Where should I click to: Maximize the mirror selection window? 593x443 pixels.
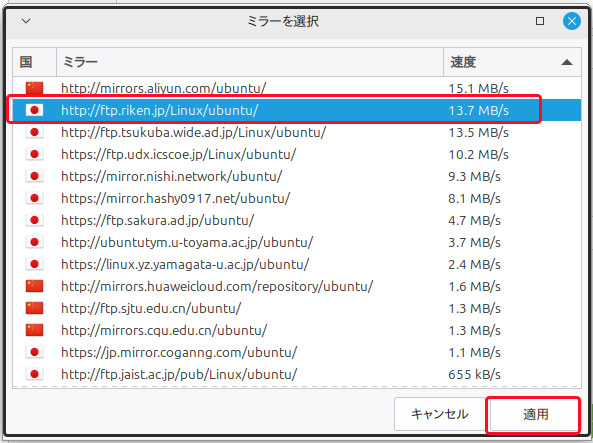540,21
